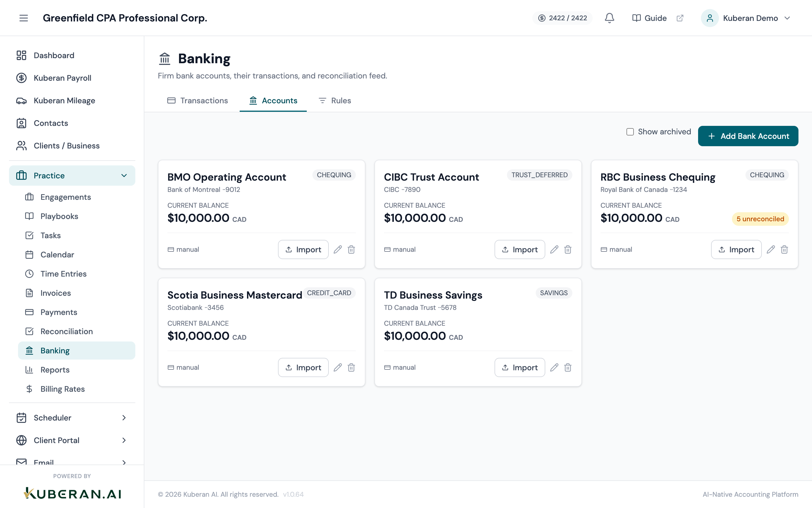This screenshot has height=508, width=812.
Task: Edit the TD Business Savings pencil icon
Action: point(554,367)
